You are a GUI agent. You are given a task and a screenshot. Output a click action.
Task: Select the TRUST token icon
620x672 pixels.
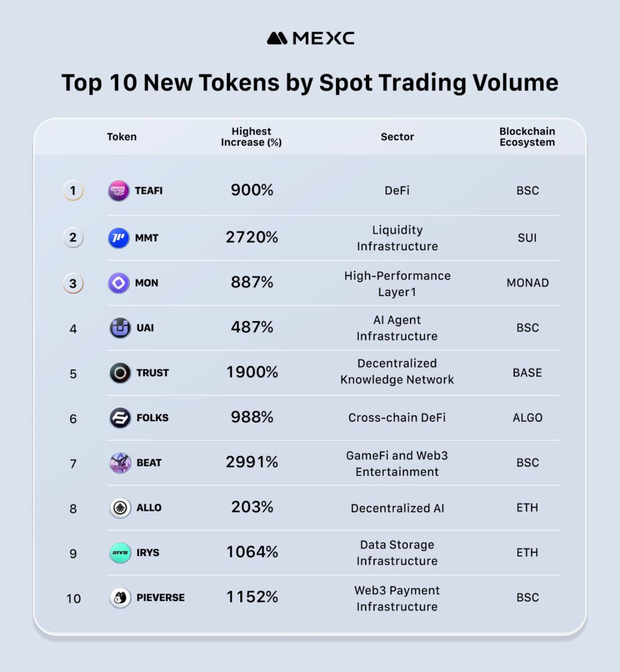(x=120, y=373)
